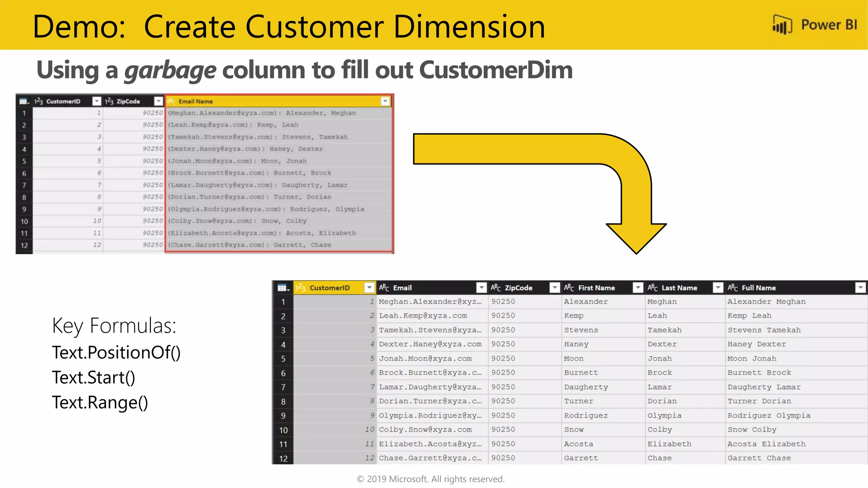The height and width of the screenshot is (488, 868).
Task: Select the Email Name column header
Action: point(278,101)
